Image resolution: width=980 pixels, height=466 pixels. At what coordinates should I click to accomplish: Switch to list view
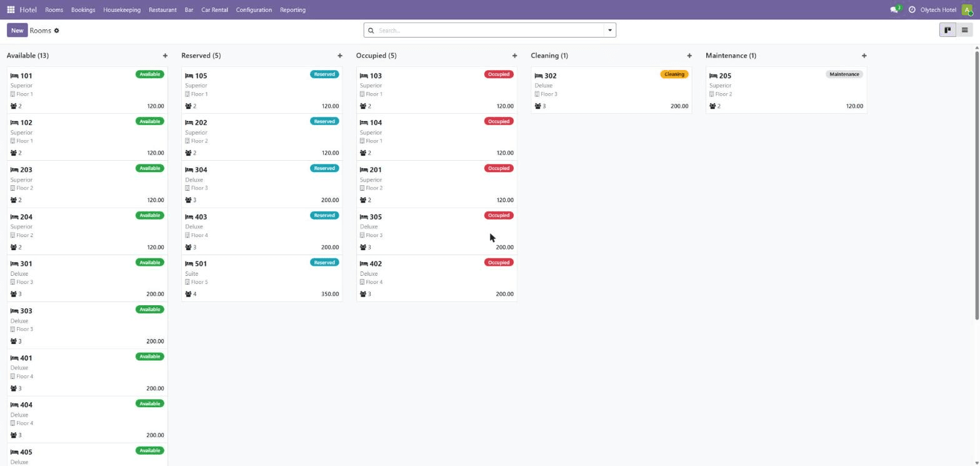point(964,30)
